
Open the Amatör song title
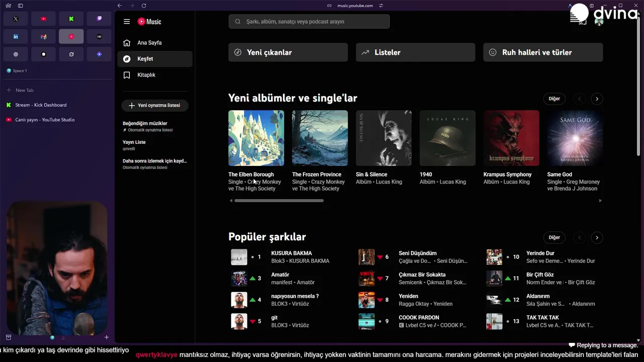(280, 275)
